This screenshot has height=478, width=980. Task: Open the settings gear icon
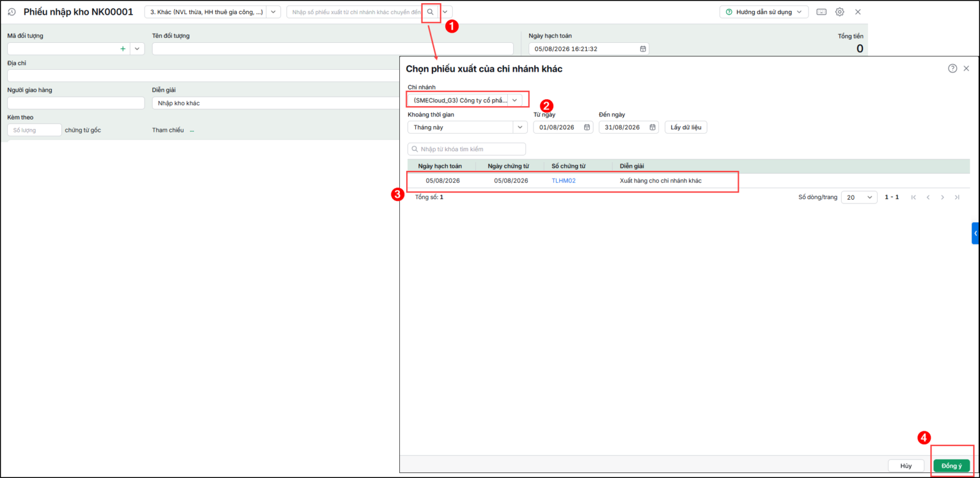(x=840, y=12)
